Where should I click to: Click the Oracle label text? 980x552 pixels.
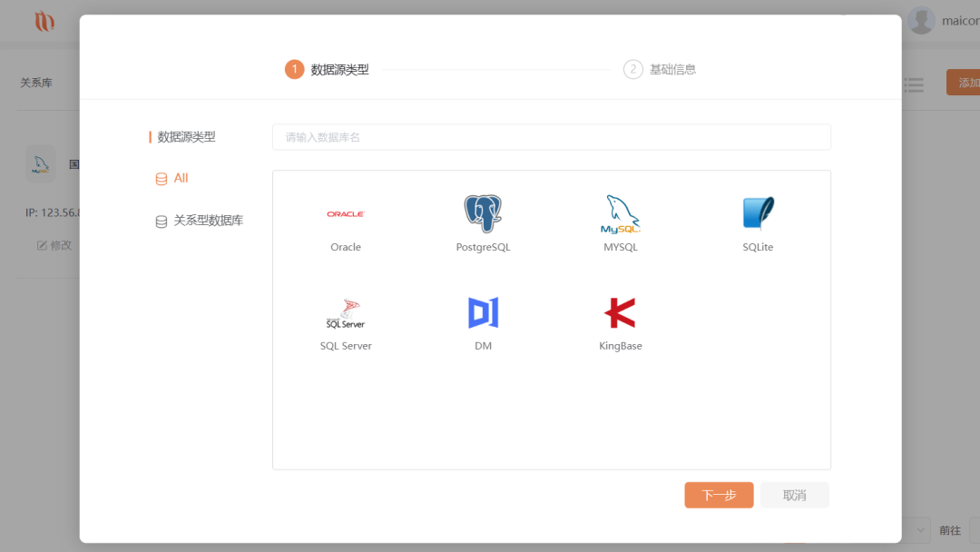pyautogui.click(x=346, y=247)
